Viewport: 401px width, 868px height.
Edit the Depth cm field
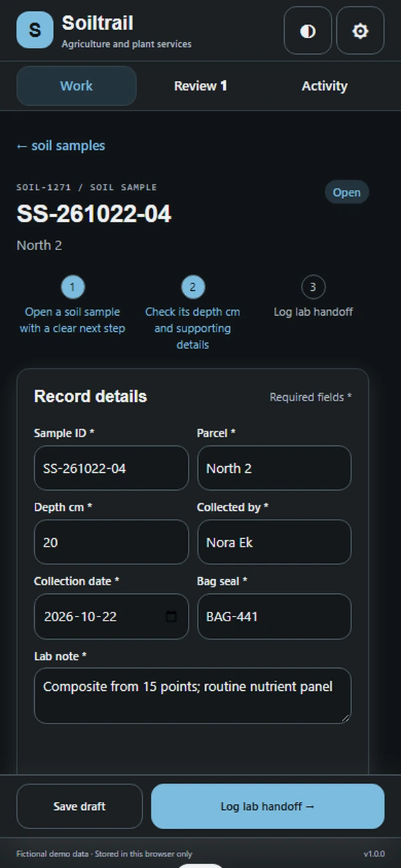[x=112, y=542]
